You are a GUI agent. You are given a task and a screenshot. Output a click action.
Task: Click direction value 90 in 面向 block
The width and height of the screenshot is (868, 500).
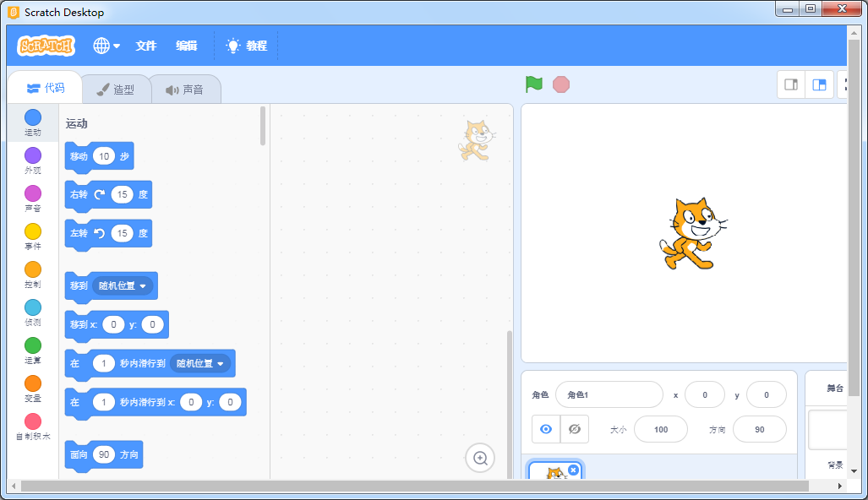pos(104,454)
